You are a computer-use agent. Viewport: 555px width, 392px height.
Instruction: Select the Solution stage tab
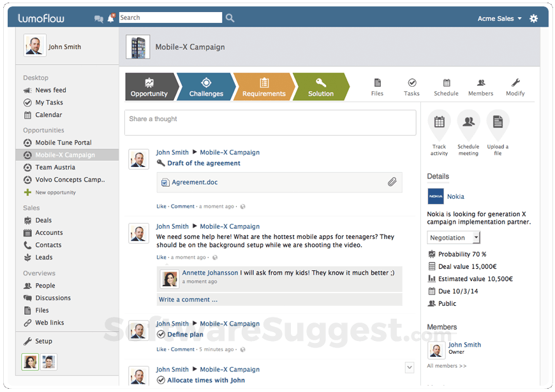321,87
